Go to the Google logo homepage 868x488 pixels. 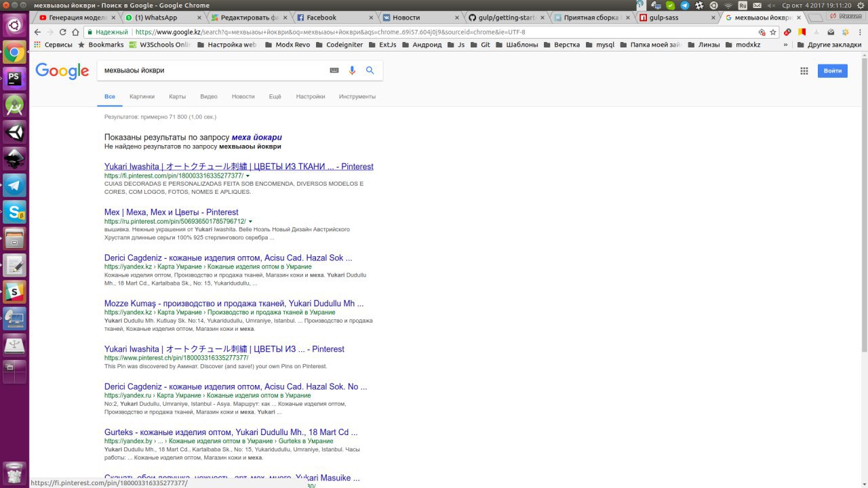62,71
